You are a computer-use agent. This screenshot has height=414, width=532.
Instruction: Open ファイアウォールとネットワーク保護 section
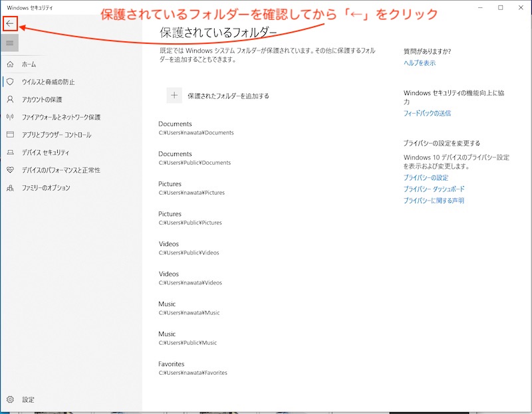(x=61, y=117)
